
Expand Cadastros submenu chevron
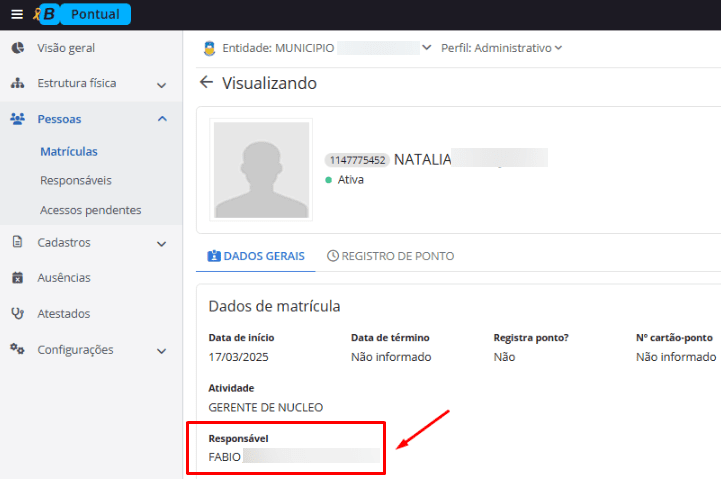point(161,244)
